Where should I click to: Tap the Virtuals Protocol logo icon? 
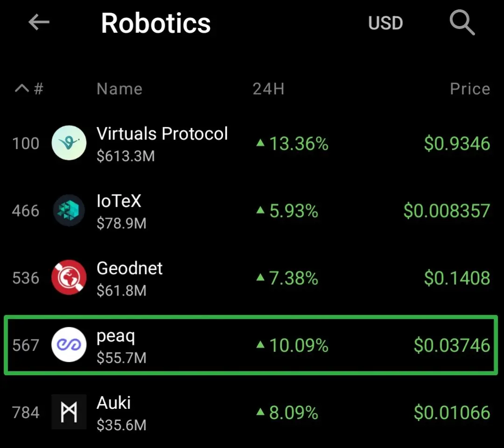coord(69,143)
